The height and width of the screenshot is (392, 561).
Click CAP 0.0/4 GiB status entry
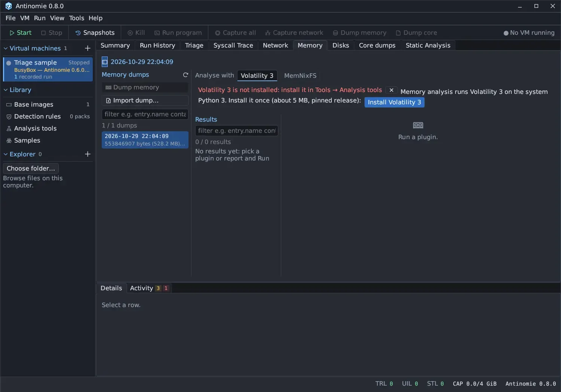pyautogui.click(x=475, y=384)
